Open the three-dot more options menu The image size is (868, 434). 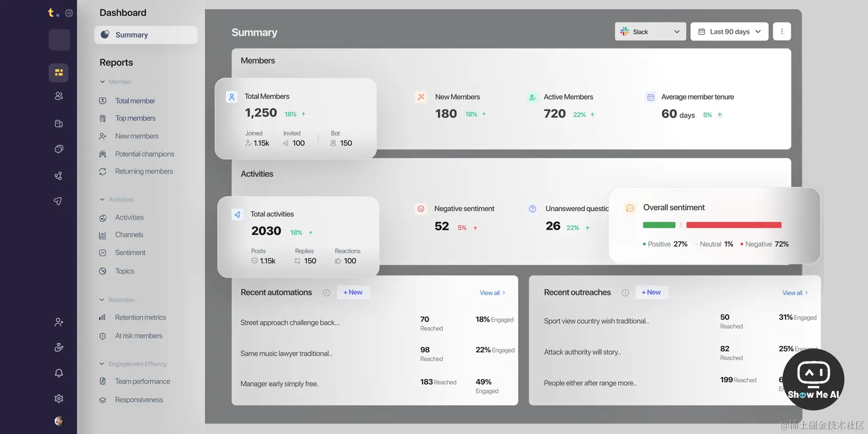click(x=782, y=31)
